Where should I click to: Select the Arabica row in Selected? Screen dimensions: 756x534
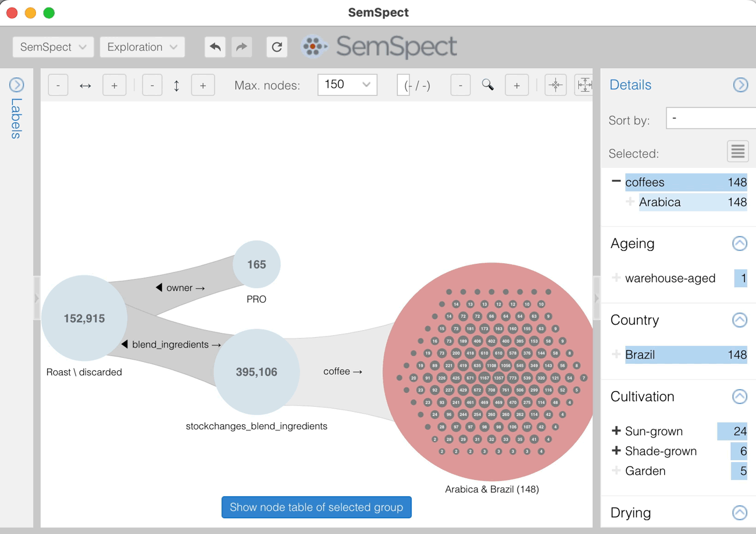coord(693,202)
